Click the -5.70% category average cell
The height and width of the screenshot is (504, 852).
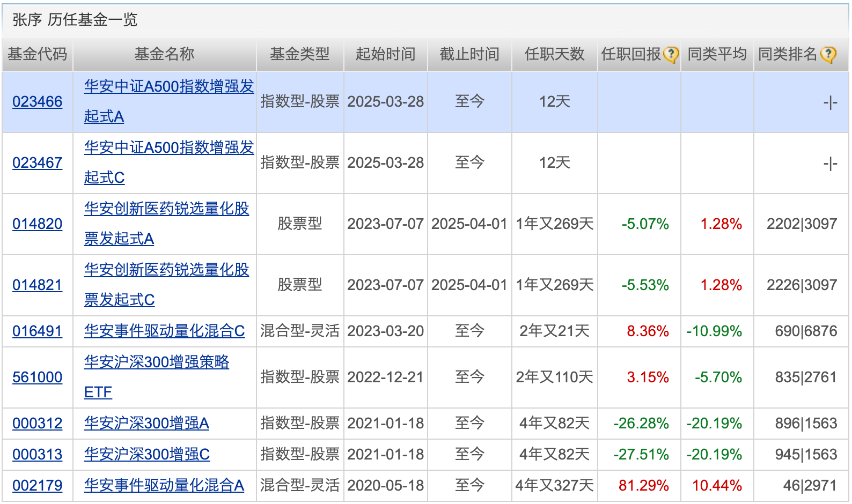(718, 377)
